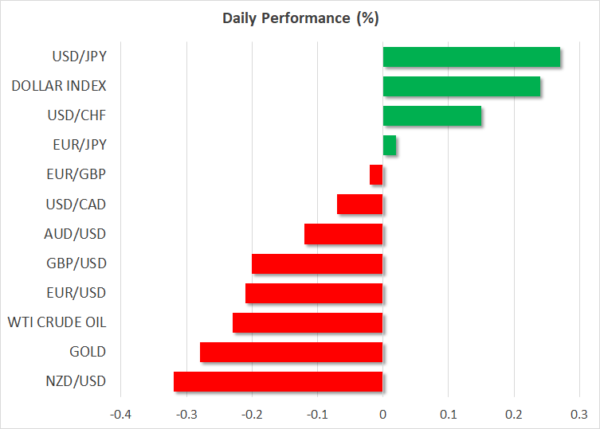
Task: Select the red EUR/USD bar
Action: click(314, 293)
